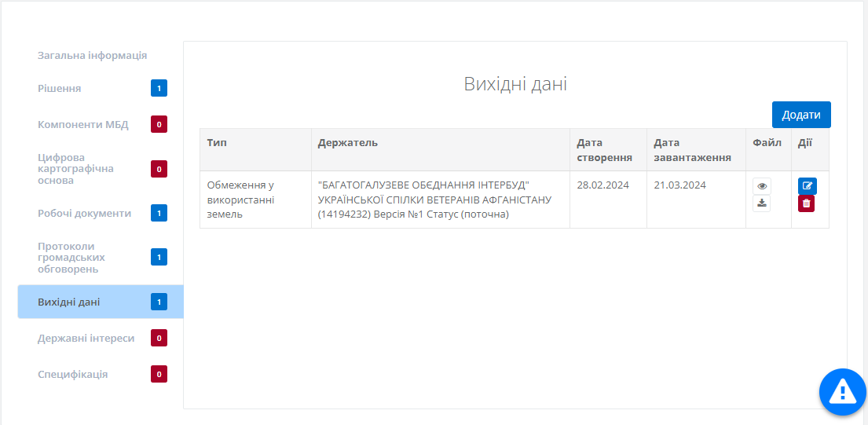Open Цифрова картографічна основа section
This screenshot has height=425, width=868.
point(75,169)
